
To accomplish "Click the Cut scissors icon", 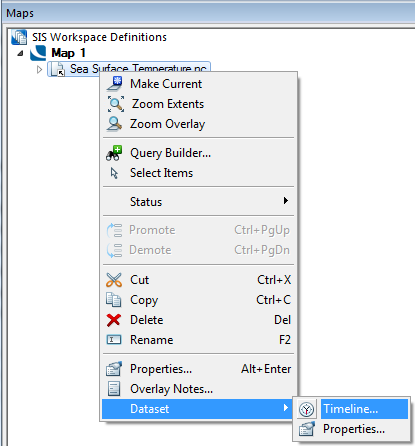I will click(114, 280).
